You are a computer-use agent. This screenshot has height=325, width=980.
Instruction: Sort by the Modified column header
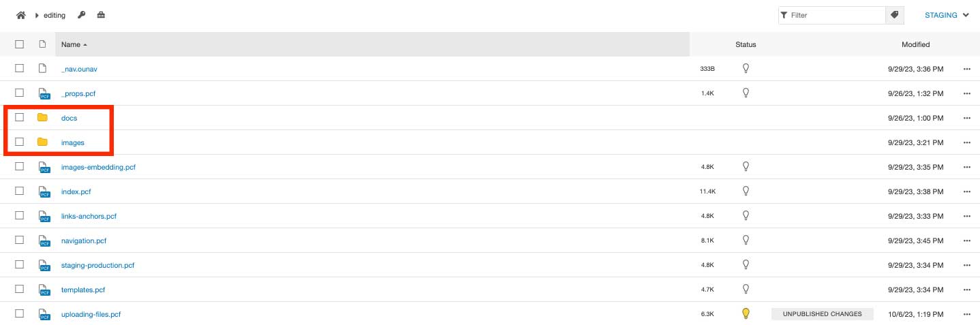(x=915, y=44)
